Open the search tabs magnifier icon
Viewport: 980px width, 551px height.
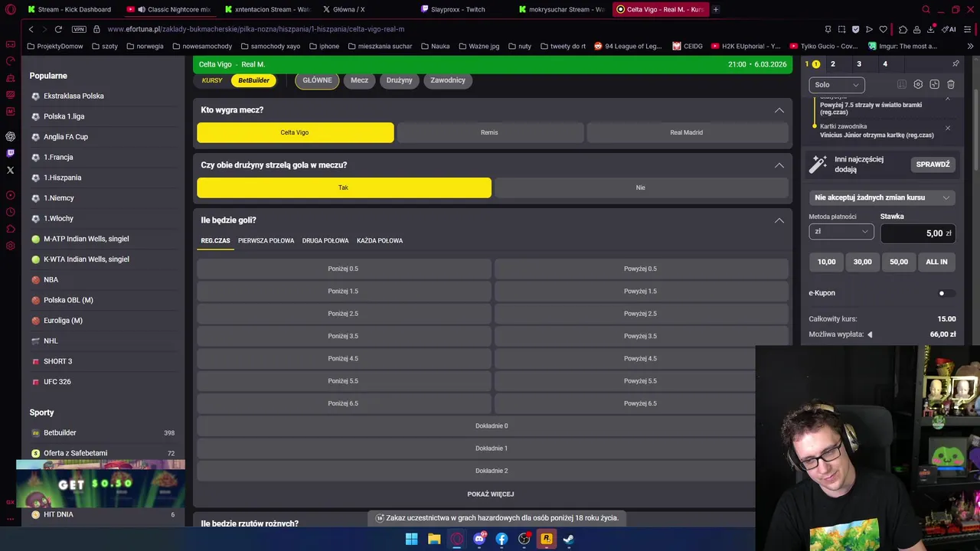pos(926,9)
